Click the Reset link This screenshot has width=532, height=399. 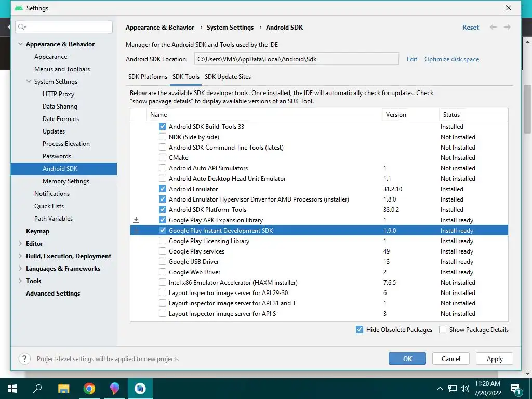pos(471,27)
